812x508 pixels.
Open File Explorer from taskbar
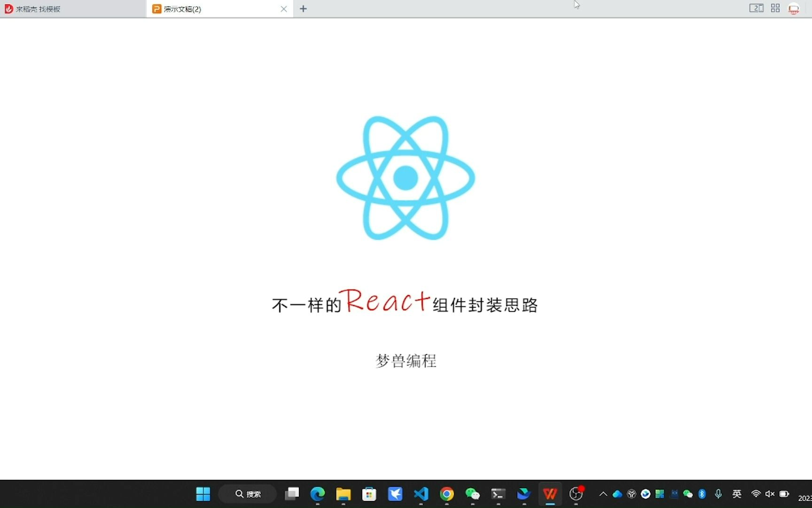click(x=344, y=494)
